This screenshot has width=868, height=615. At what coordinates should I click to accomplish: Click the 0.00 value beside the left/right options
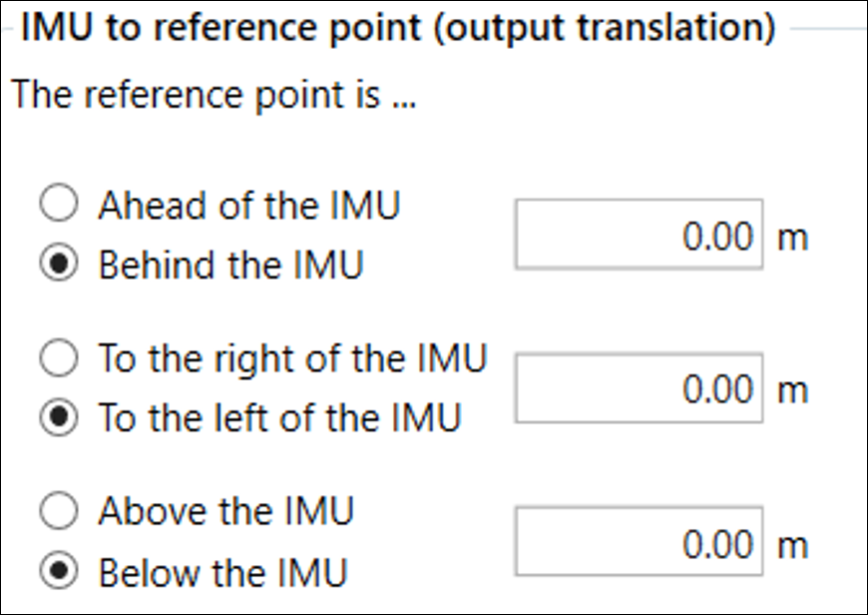(x=720, y=389)
